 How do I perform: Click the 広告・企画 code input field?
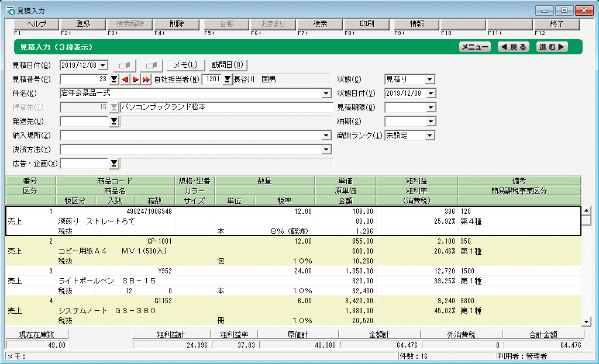click(x=84, y=164)
